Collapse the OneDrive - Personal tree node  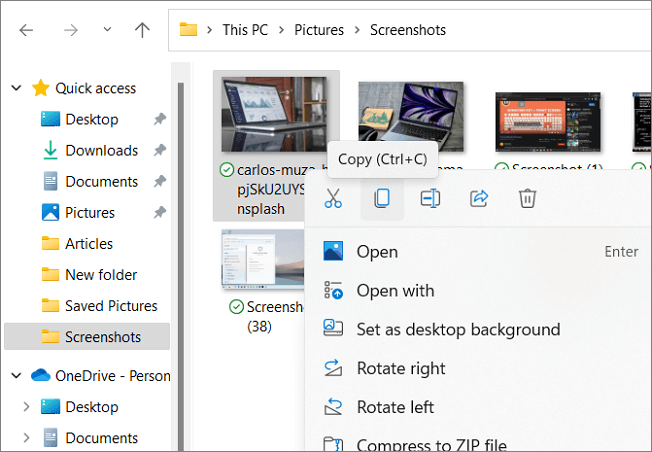16,376
